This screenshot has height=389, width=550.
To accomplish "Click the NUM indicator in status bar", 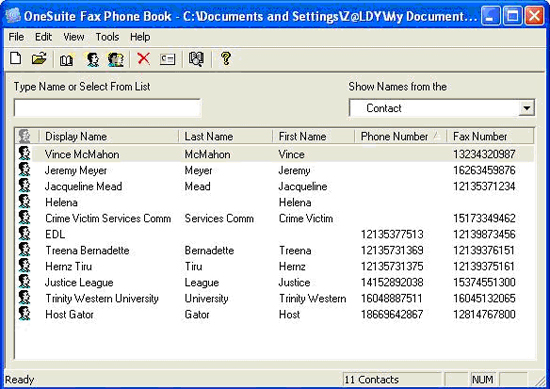I will point(483,380).
